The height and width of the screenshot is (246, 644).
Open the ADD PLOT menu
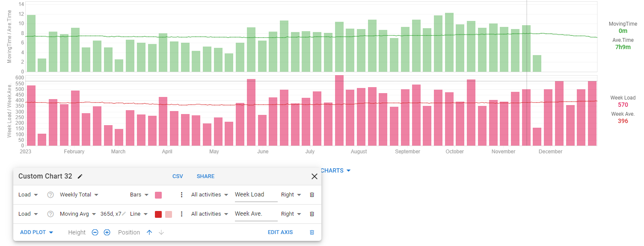coord(36,232)
